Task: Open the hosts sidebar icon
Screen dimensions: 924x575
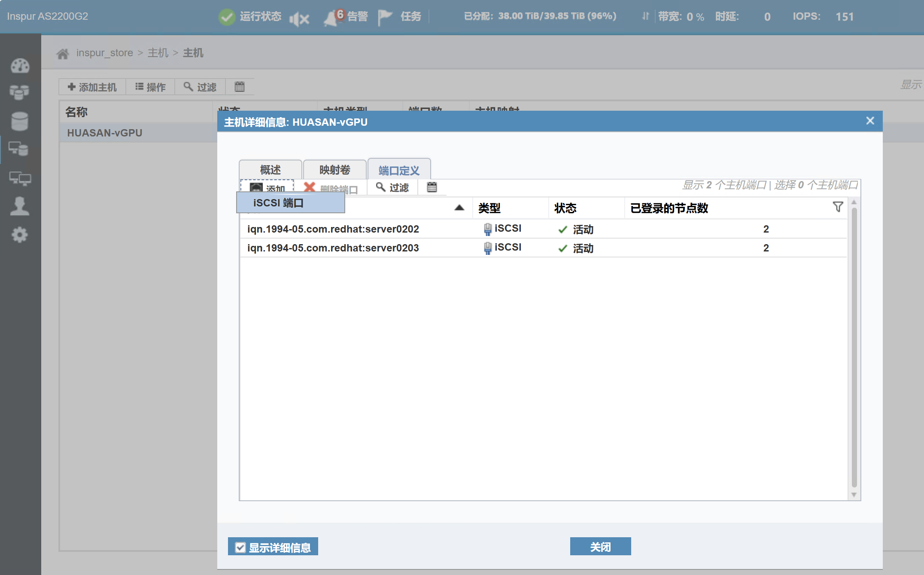Action: tap(18, 149)
